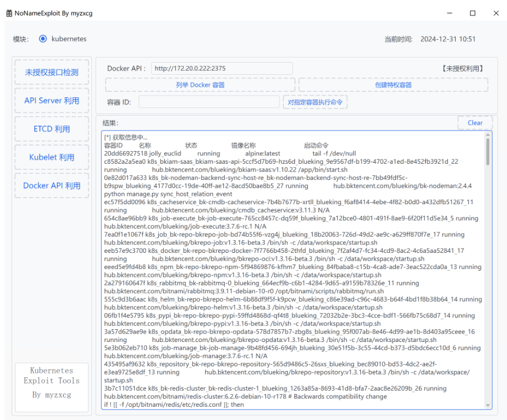
Task: Close the NoNameExploit window
Action: 496,13
